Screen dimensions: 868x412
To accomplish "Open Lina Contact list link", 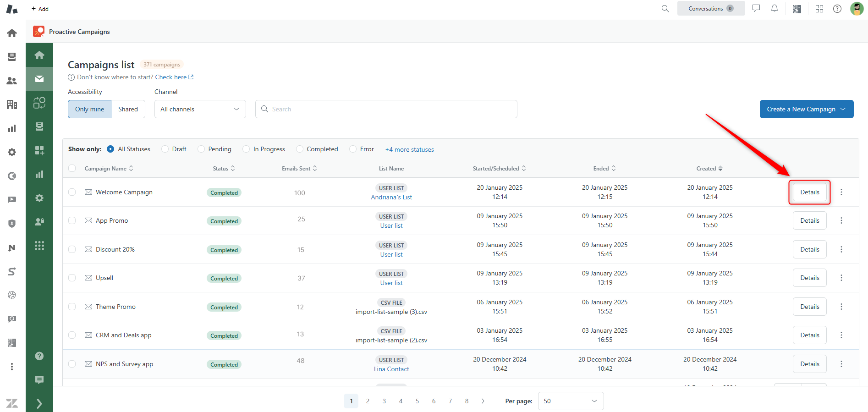I will (391, 369).
